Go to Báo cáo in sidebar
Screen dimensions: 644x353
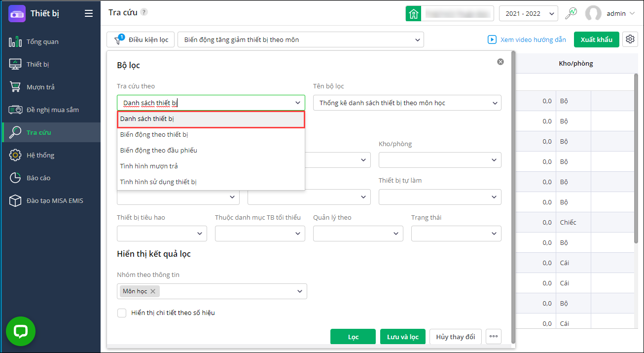tap(38, 178)
